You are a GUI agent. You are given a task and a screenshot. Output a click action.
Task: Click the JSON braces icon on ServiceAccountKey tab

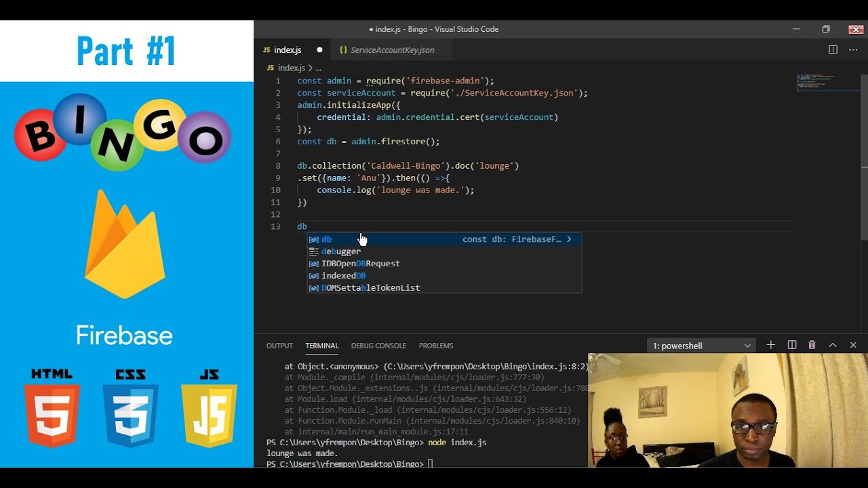pos(343,49)
